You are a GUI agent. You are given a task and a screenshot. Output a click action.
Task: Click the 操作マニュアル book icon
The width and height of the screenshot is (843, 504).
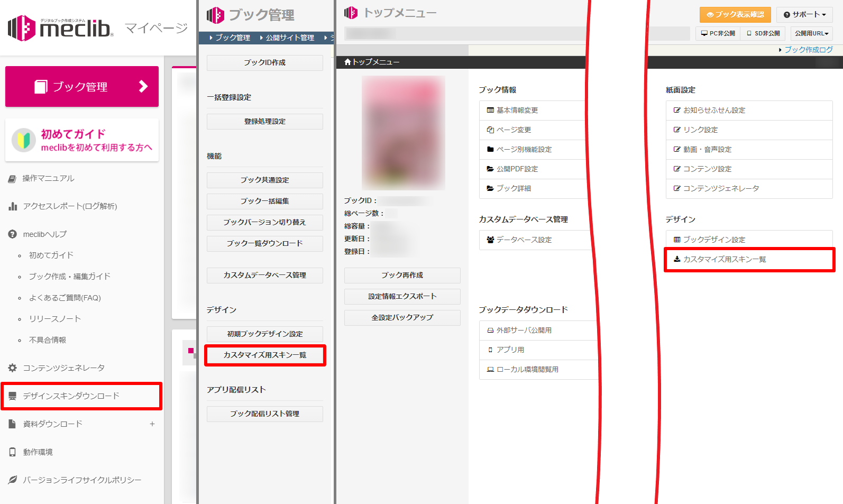13,179
